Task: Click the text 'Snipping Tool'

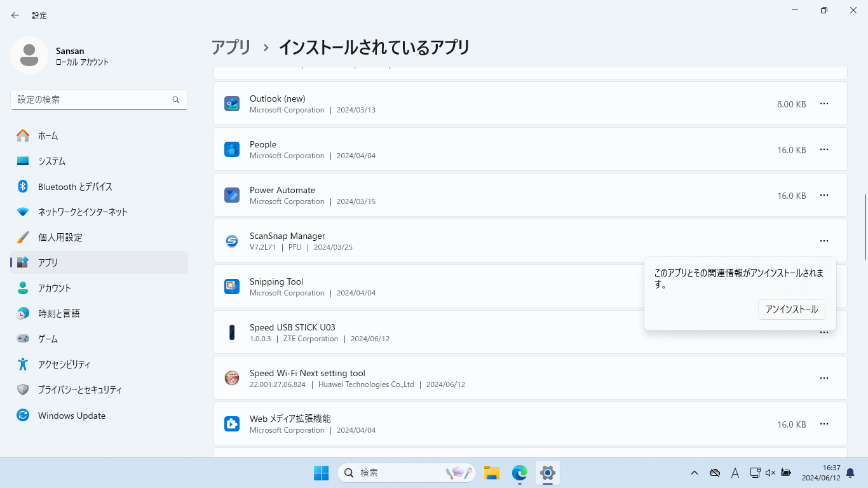Action: [276, 281]
